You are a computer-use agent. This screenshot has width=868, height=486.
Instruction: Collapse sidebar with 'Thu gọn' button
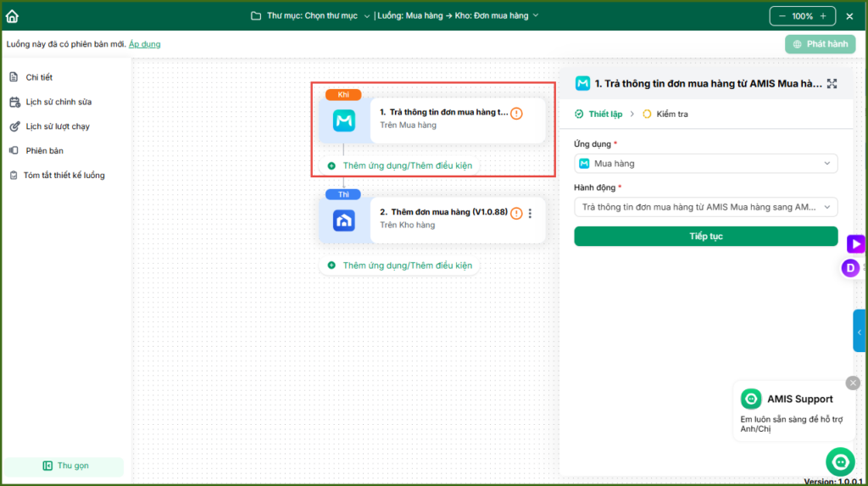point(64,466)
